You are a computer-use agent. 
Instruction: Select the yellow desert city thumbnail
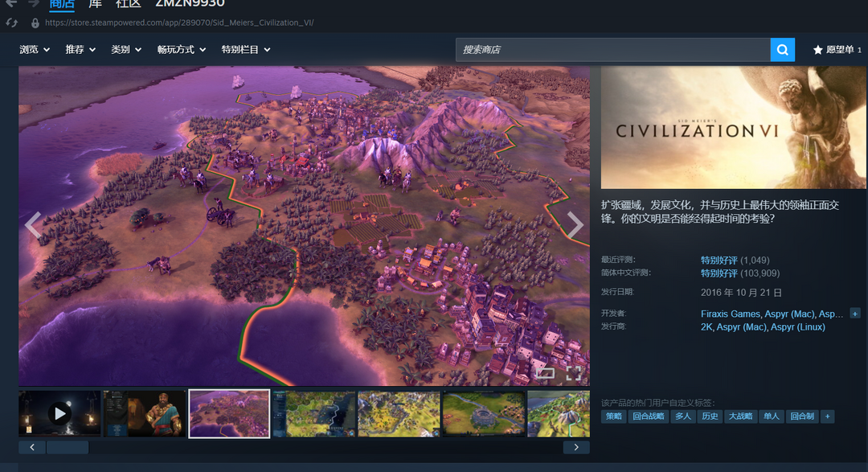pyautogui.click(x=399, y=413)
